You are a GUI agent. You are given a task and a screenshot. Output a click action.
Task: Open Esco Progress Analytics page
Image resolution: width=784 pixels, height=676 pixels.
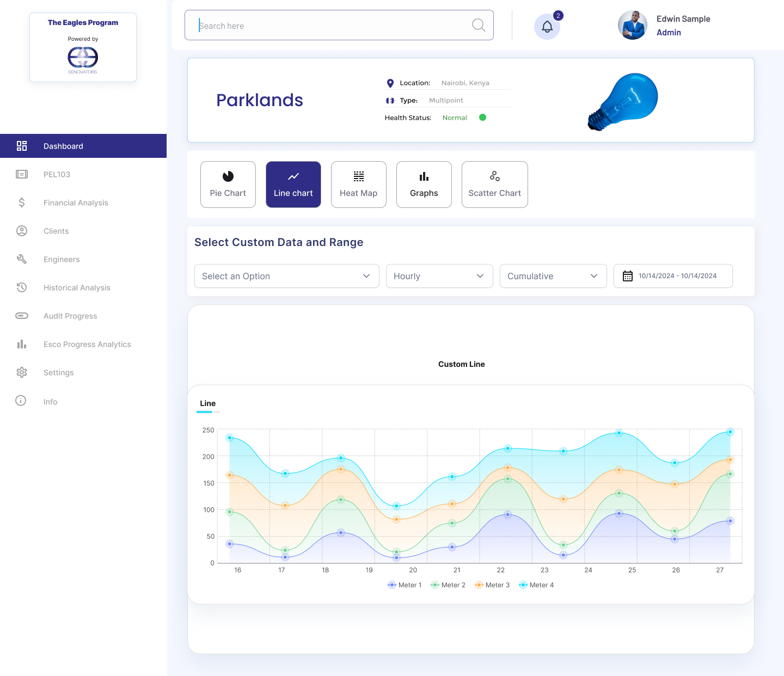87,344
